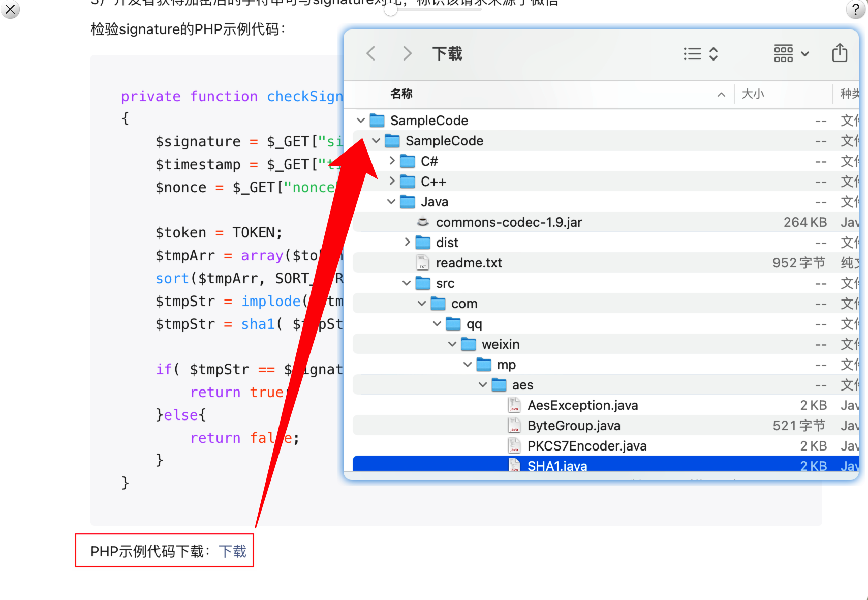This screenshot has height=600, width=868.
Task: Click the slider handle at the top
Action: pos(390,9)
